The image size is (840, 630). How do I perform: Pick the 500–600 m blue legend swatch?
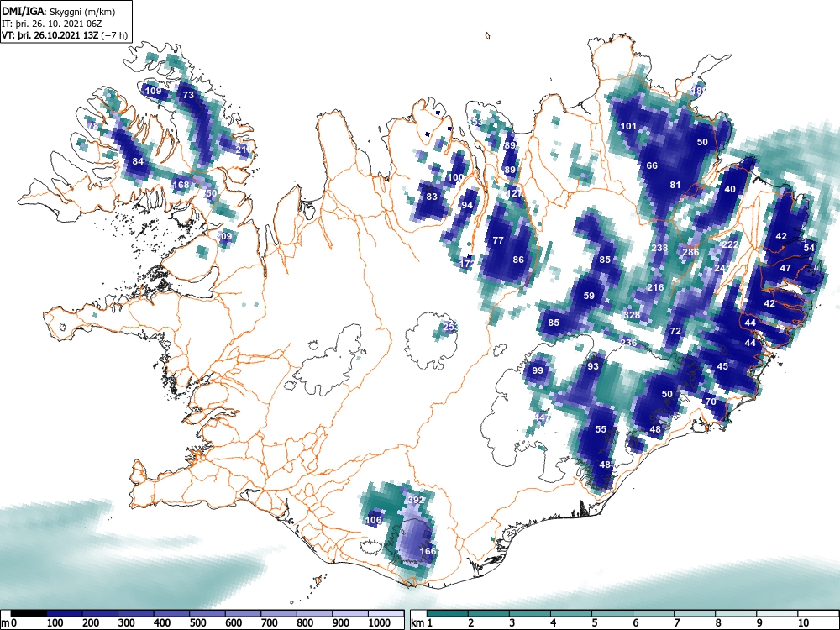pyautogui.click(x=207, y=613)
